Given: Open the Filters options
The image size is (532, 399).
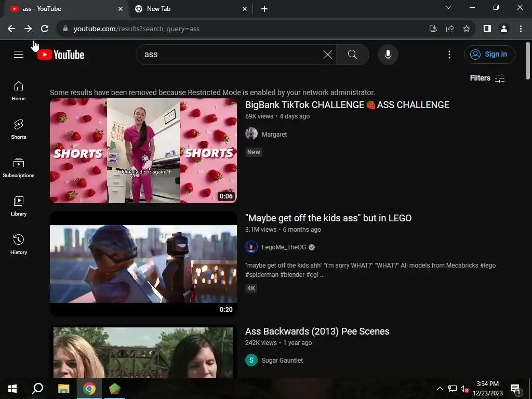Looking at the screenshot, I should click(487, 78).
